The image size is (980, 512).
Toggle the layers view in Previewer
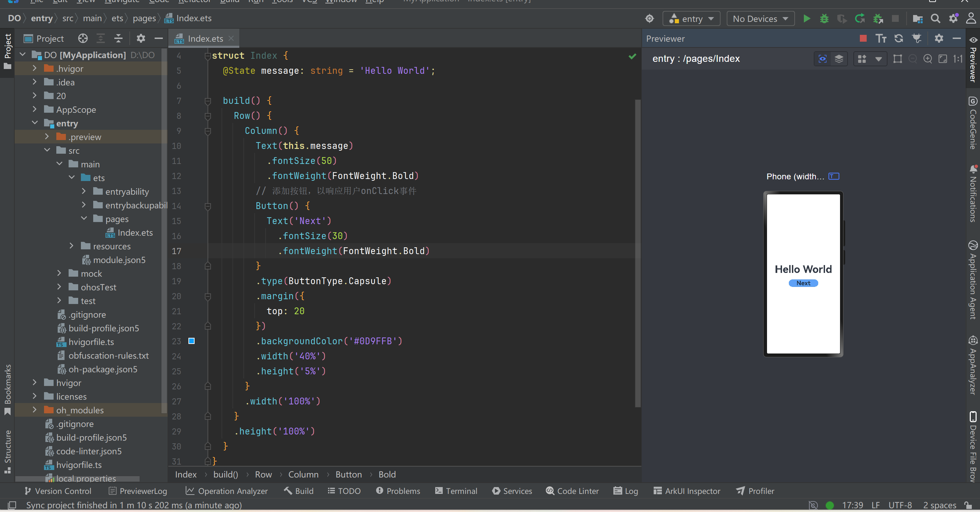(839, 59)
